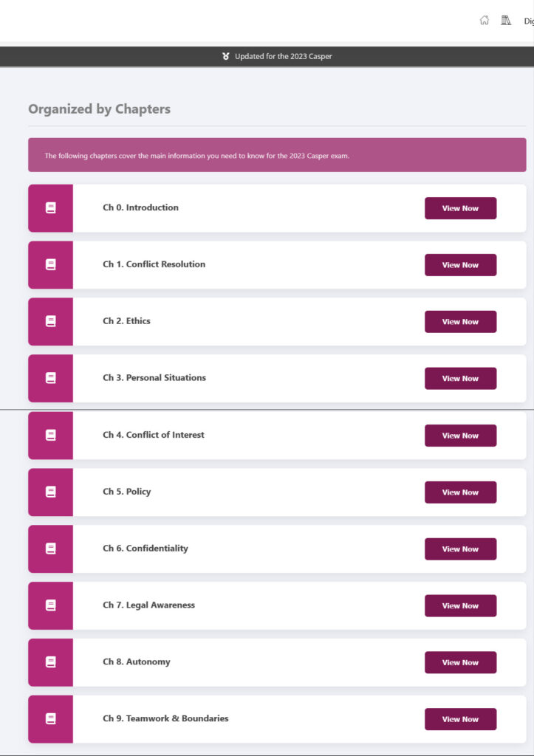This screenshot has height=756, width=534.
Task: View the Teamwork & Boundaries chapter
Action: coord(460,719)
